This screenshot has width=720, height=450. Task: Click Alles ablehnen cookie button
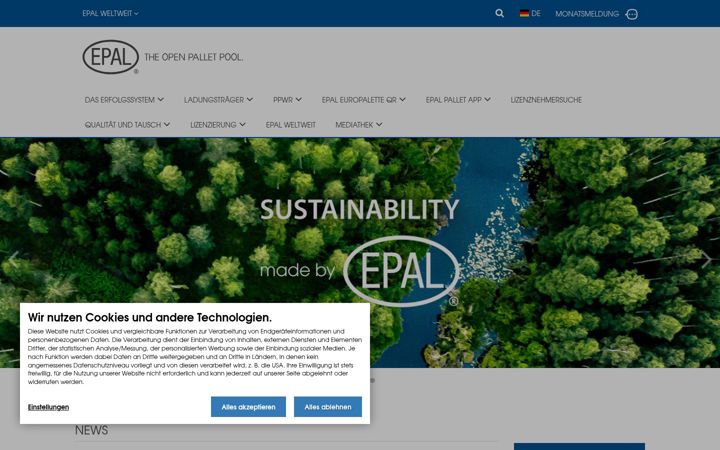click(x=328, y=407)
